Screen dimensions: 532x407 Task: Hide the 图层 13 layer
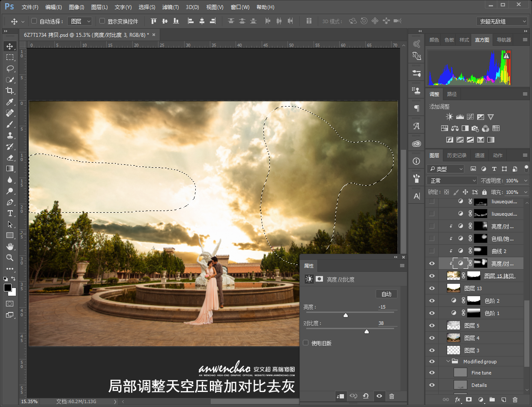point(432,288)
